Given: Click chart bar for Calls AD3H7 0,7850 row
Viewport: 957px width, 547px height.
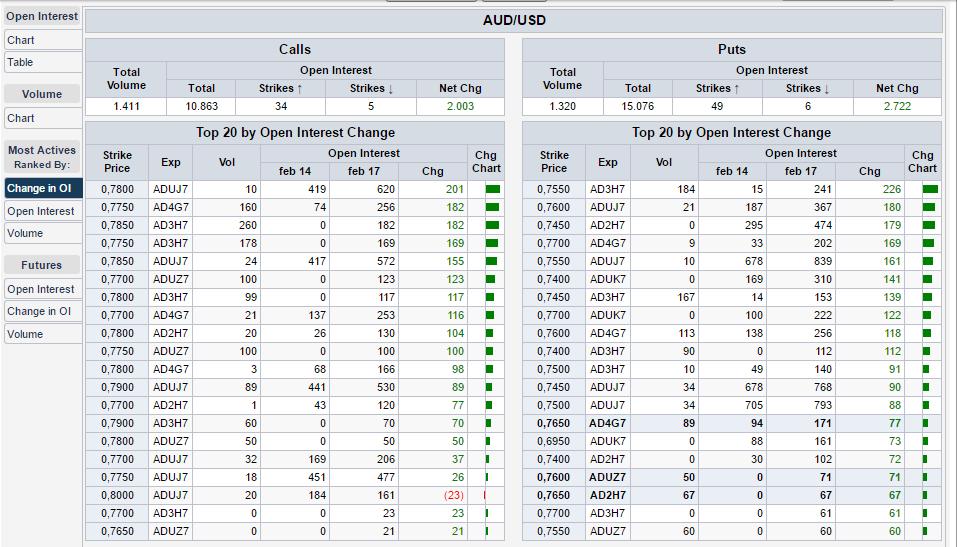Looking at the screenshot, I should [x=491, y=225].
